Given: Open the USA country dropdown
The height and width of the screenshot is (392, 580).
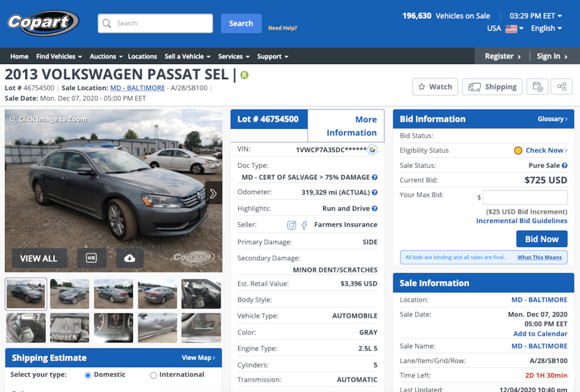Looking at the screenshot, I should [505, 28].
